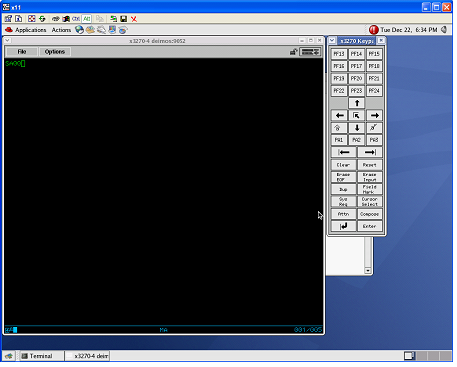Image resolution: width=457 pixels, height=367 pixels.
Task: Click the Clear key on keypad
Action: point(344,165)
